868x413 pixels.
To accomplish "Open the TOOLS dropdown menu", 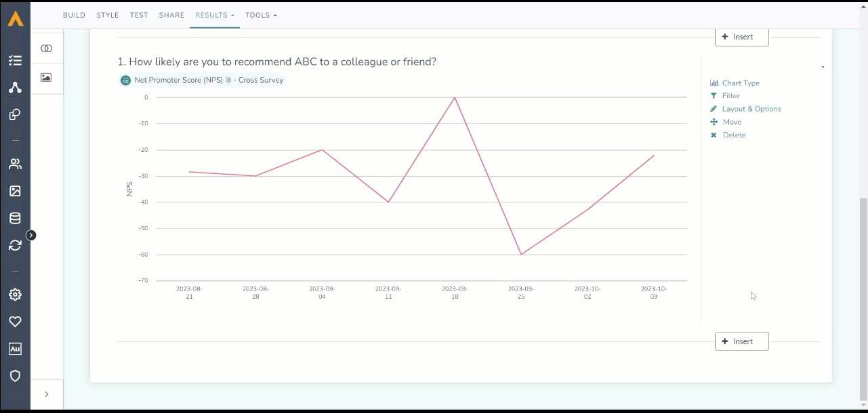I will click(x=262, y=15).
